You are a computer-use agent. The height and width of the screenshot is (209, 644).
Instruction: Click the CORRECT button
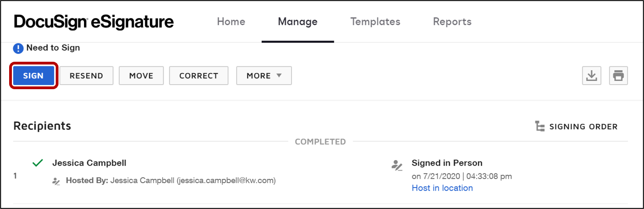[x=199, y=75]
